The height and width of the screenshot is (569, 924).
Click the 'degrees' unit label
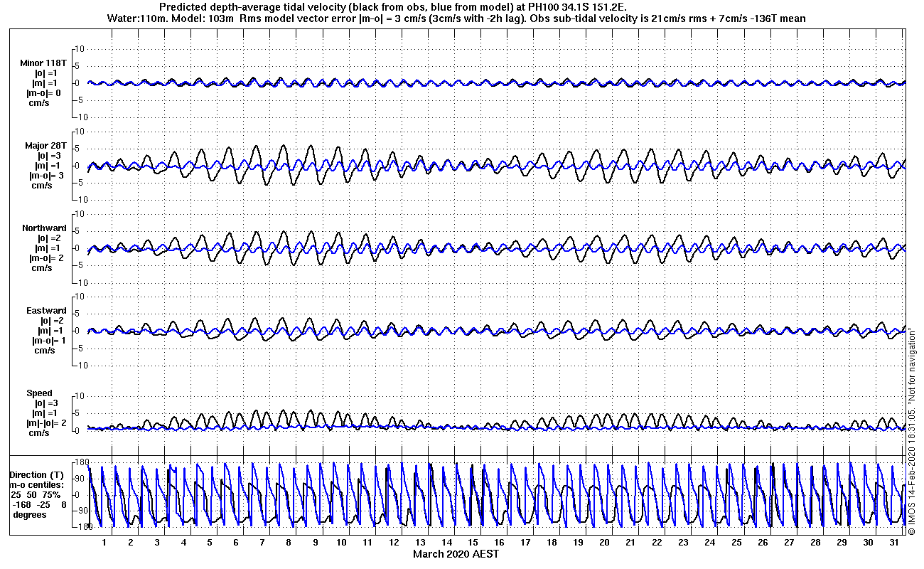pyautogui.click(x=30, y=514)
